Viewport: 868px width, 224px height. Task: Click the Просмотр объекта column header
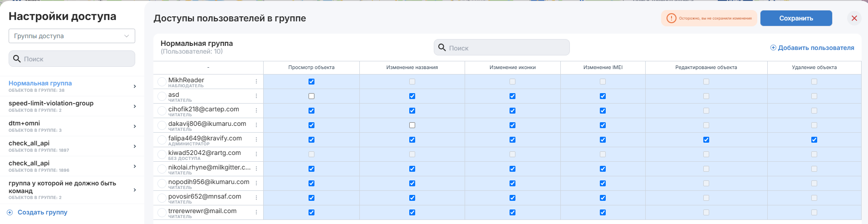[311, 67]
